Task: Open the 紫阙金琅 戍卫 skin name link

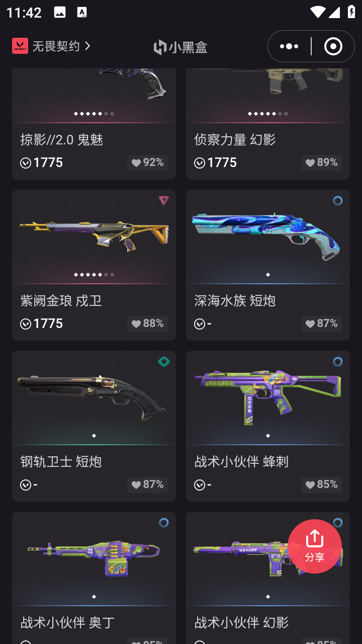Action: (x=61, y=301)
